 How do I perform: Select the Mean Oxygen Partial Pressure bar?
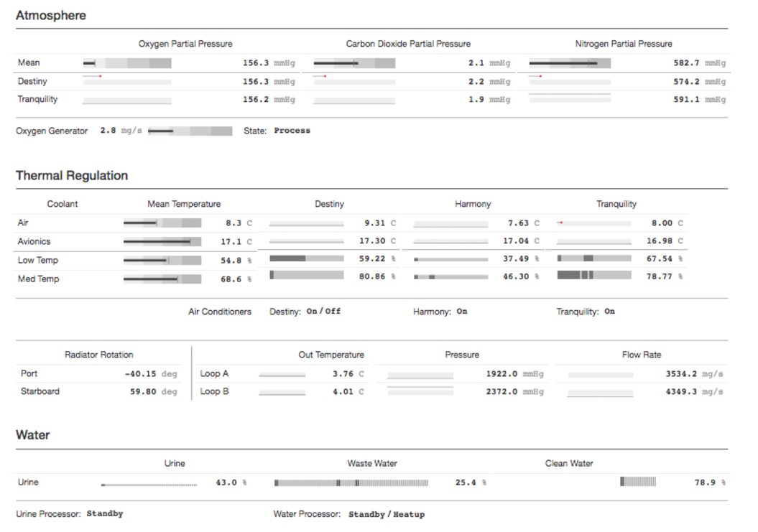tap(127, 63)
